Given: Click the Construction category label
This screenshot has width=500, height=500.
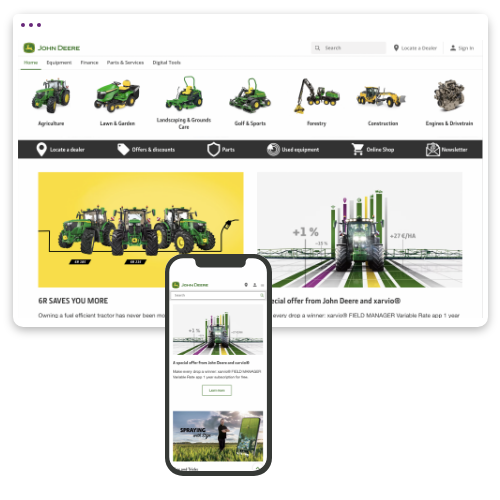Looking at the screenshot, I should (383, 123).
